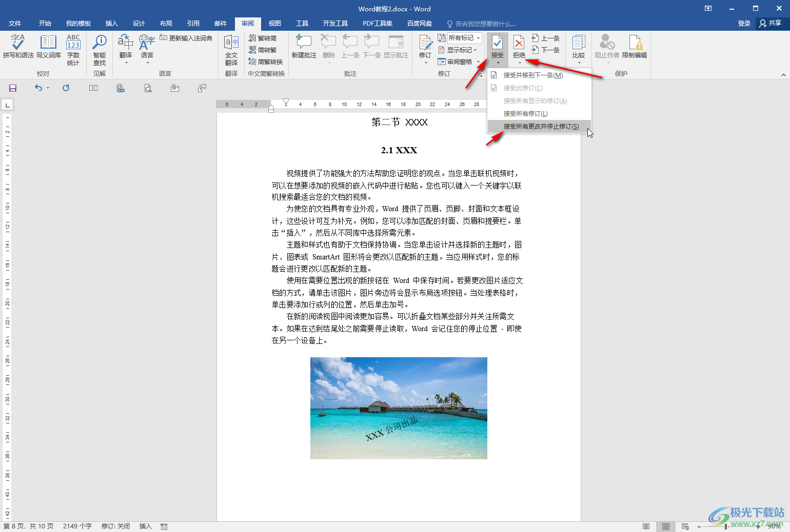Show 字数统计 word count
The image size is (790, 532).
point(73,50)
